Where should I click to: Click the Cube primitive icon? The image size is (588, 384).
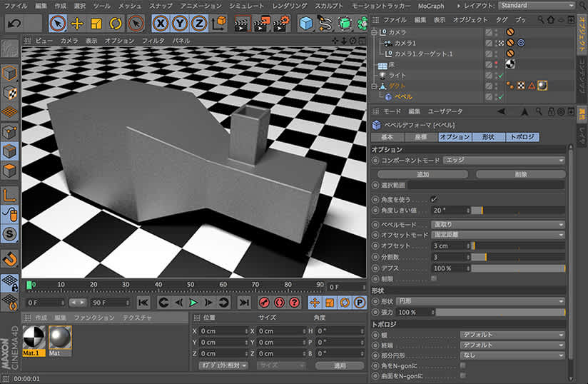(x=306, y=24)
